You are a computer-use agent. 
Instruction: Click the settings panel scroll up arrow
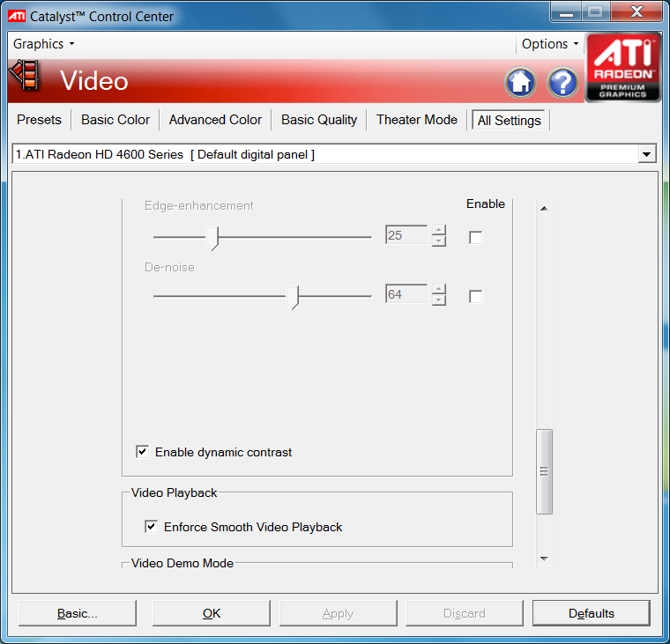click(544, 208)
